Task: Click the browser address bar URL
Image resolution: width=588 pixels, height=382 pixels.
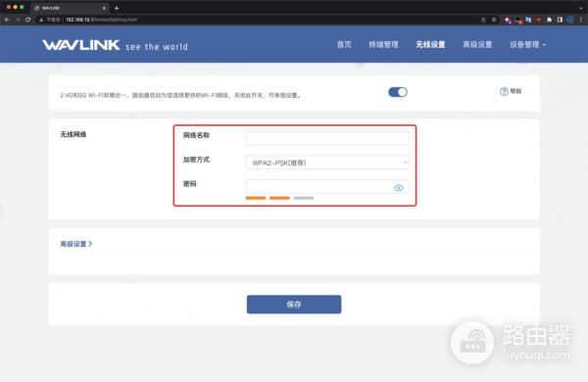Action: [x=101, y=20]
